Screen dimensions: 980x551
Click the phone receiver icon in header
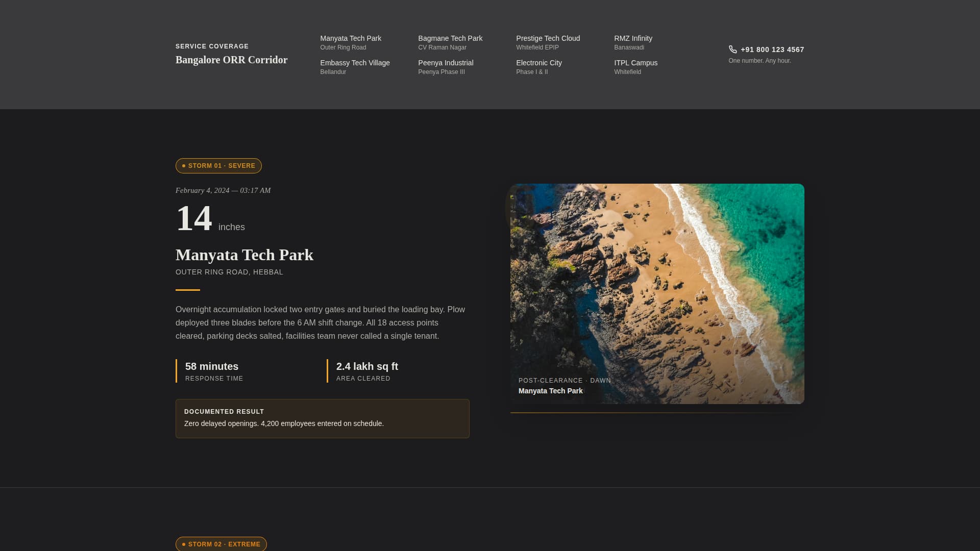(x=732, y=49)
